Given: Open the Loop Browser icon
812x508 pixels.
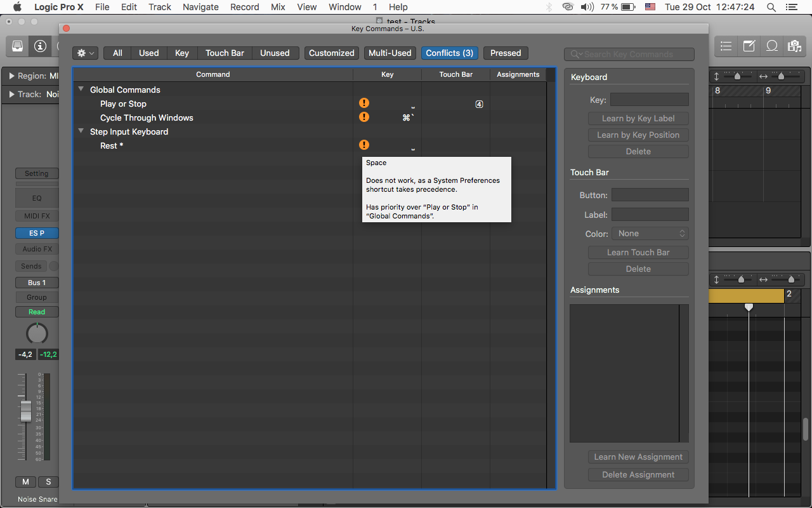Looking at the screenshot, I should [772, 46].
